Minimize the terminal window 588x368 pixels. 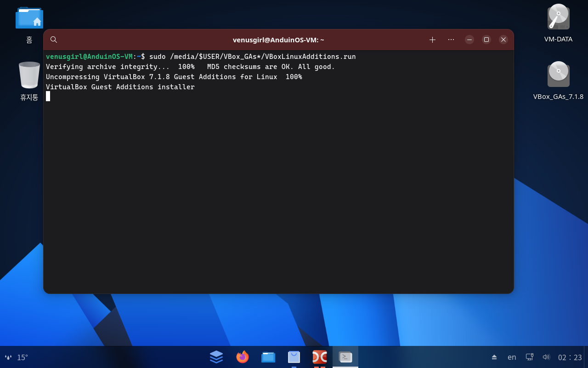click(469, 40)
